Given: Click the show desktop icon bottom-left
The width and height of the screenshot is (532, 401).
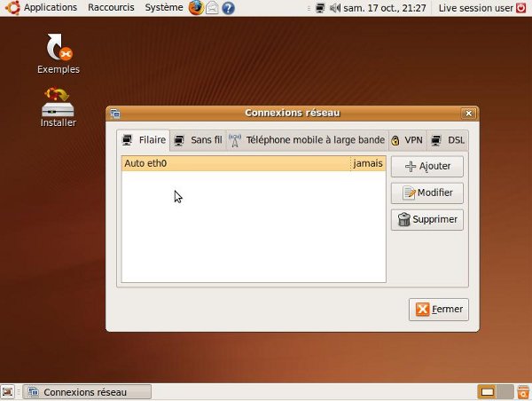Looking at the screenshot, I should [x=8, y=391].
